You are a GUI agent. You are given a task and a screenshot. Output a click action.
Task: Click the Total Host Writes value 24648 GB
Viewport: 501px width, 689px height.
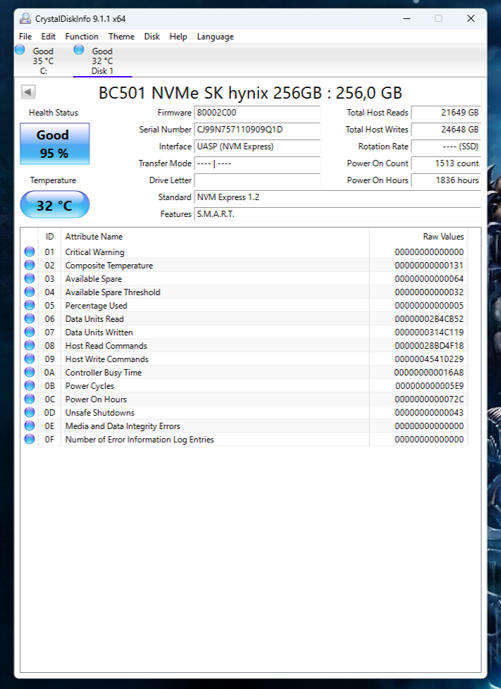(x=446, y=130)
